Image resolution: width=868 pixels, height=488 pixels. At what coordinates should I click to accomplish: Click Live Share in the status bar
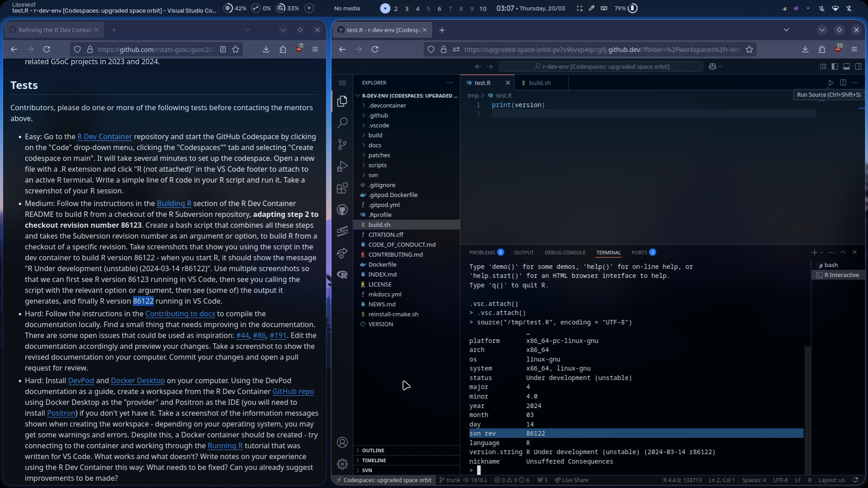click(x=571, y=480)
